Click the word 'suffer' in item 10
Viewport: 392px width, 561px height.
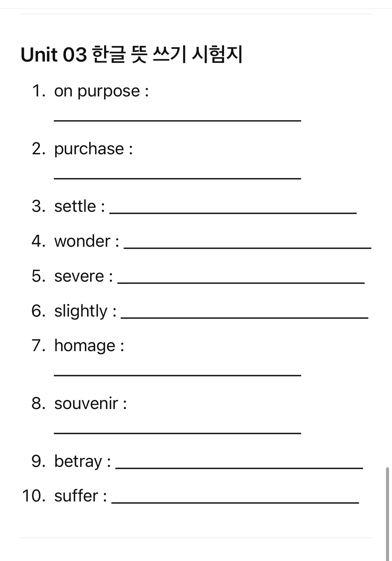coord(76,496)
